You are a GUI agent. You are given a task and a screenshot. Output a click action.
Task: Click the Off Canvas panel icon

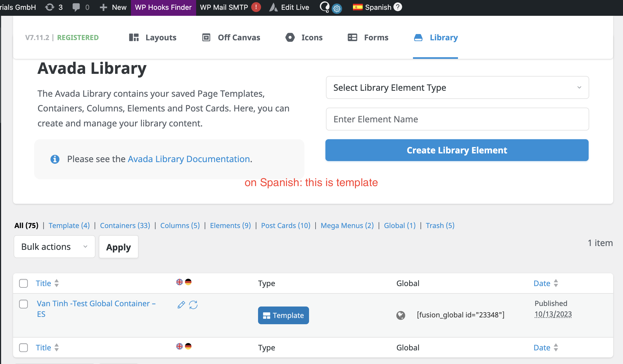(x=206, y=37)
